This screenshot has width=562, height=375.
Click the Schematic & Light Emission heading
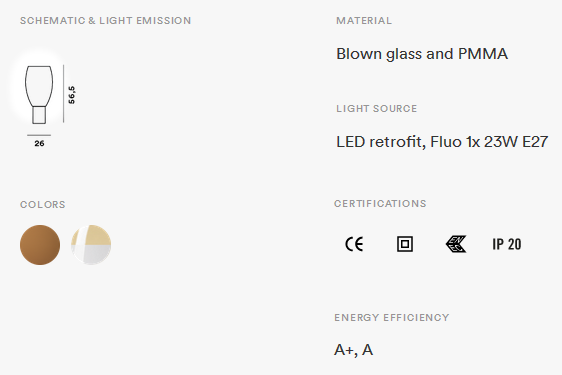pyautogui.click(x=105, y=20)
